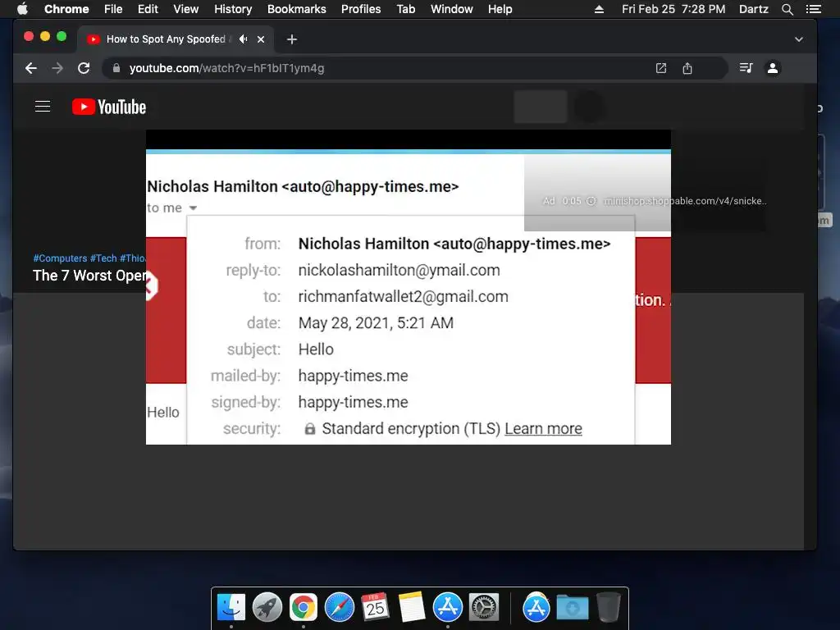Open the App Store icon beside Downloads folder
This screenshot has width=840, height=630.
click(x=536, y=608)
